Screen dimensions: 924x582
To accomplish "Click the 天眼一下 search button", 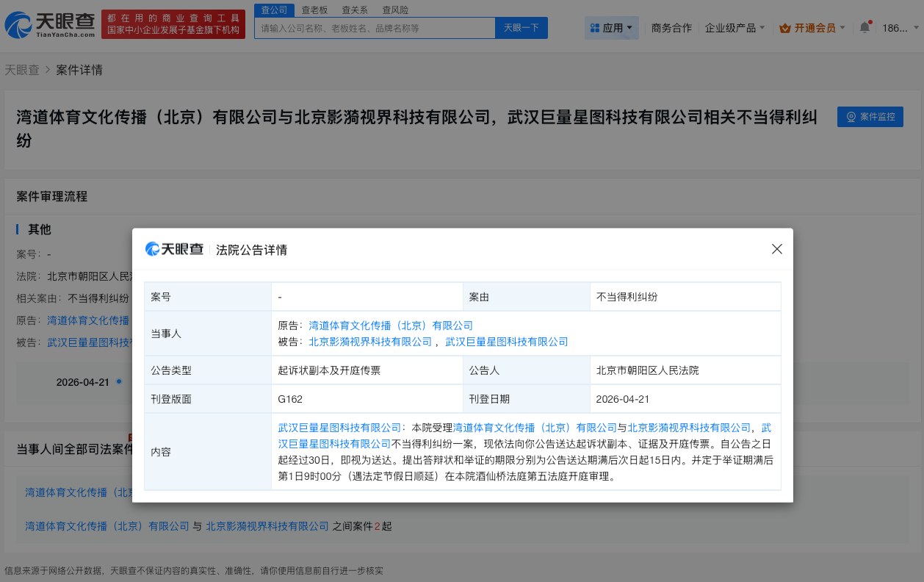I will [x=521, y=27].
